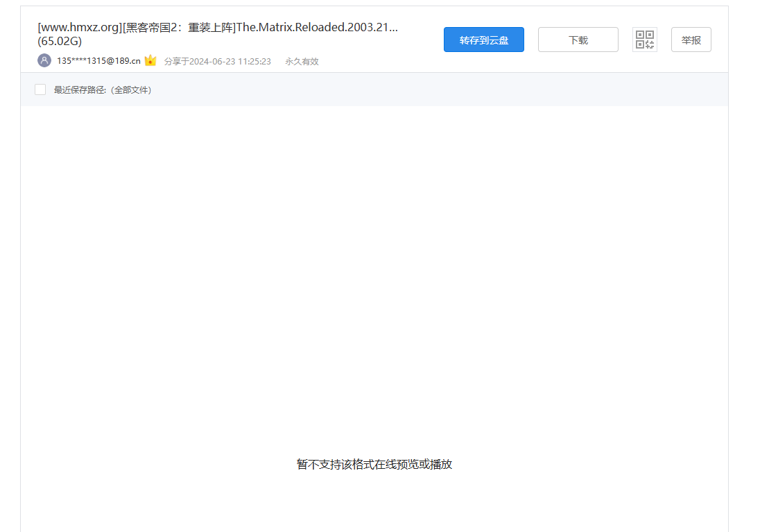Click the sharer's avatar icon
769x532 pixels.
(44, 60)
